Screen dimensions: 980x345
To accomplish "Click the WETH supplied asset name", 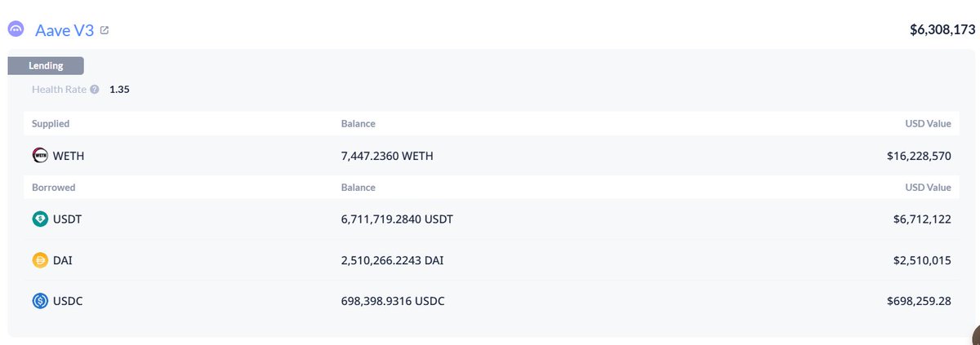I will [x=69, y=156].
